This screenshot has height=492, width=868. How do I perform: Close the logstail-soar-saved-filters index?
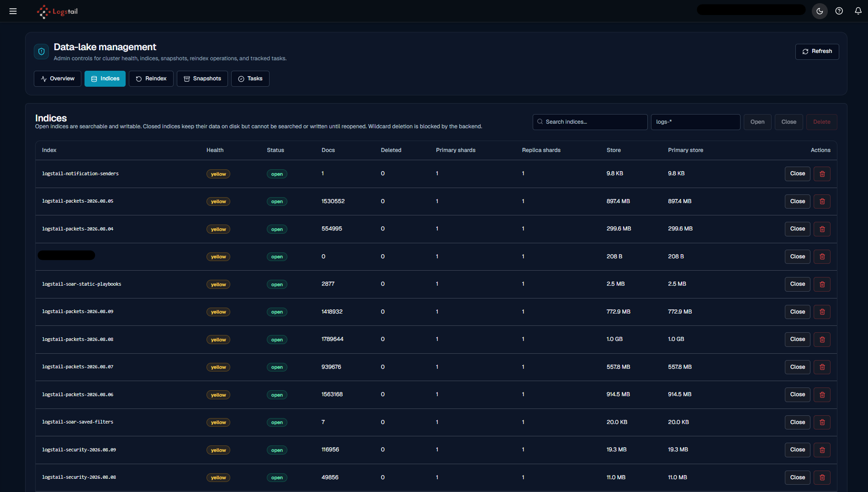coord(798,422)
